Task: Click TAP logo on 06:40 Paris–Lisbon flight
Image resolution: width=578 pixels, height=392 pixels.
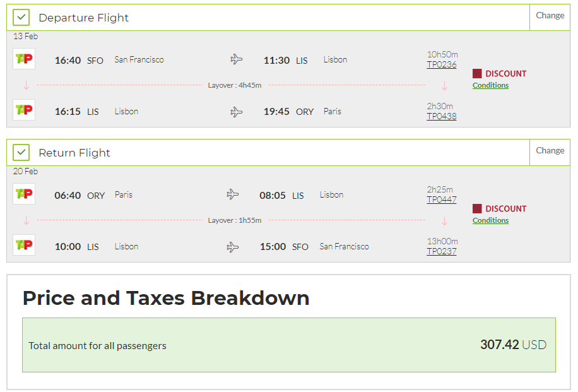Action: 24,194
